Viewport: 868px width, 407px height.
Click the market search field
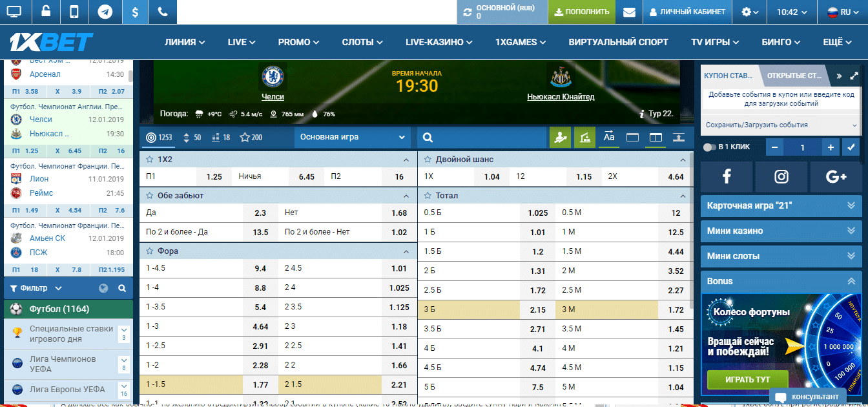[x=481, y=137]
